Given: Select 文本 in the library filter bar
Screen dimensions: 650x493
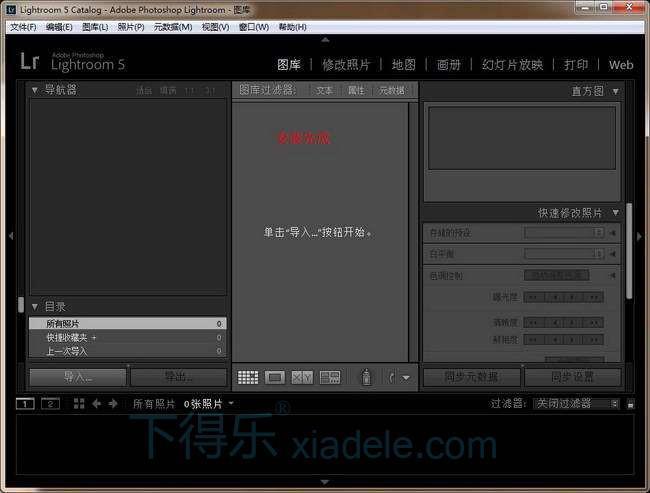Looking at the screenshot, I should click(324, 90).
